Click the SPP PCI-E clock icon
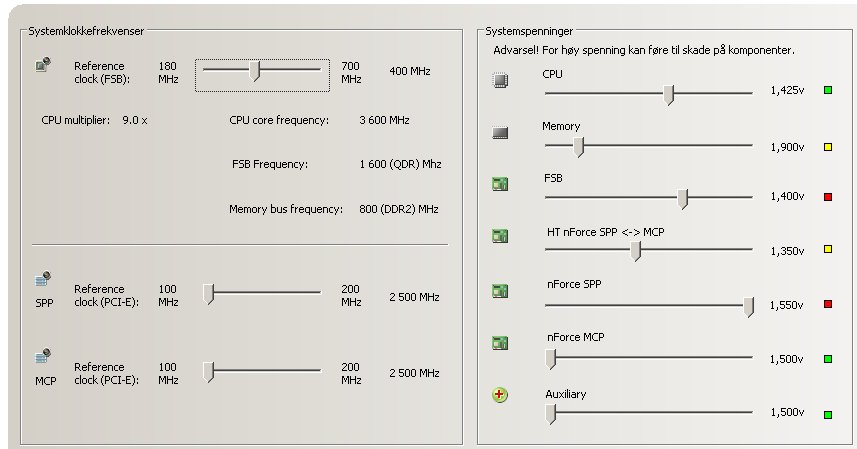The height and width of the screenshot is (449, 857). click(43, 279)
